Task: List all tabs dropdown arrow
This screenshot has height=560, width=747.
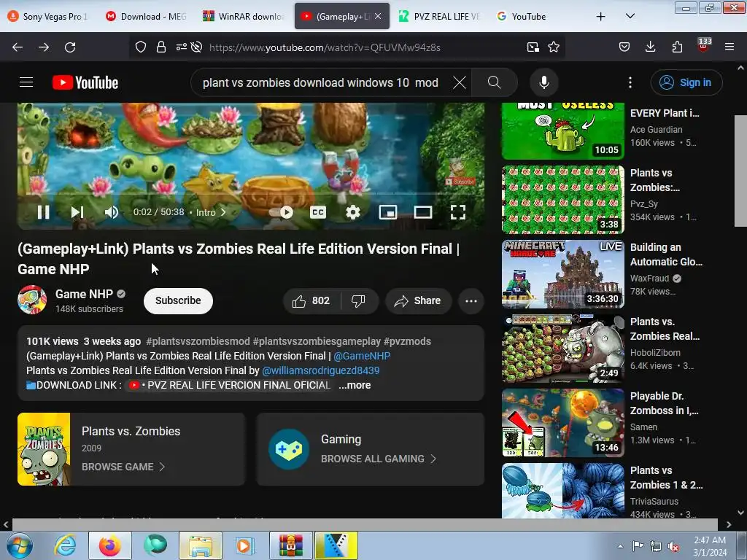Action: (x=630, y=16)
